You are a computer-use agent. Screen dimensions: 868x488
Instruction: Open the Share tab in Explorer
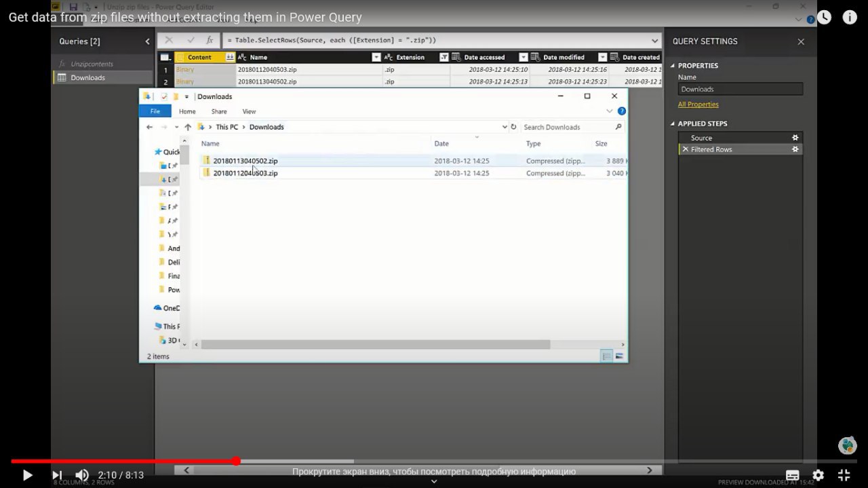pyautogui.click(x=219, y=111)
